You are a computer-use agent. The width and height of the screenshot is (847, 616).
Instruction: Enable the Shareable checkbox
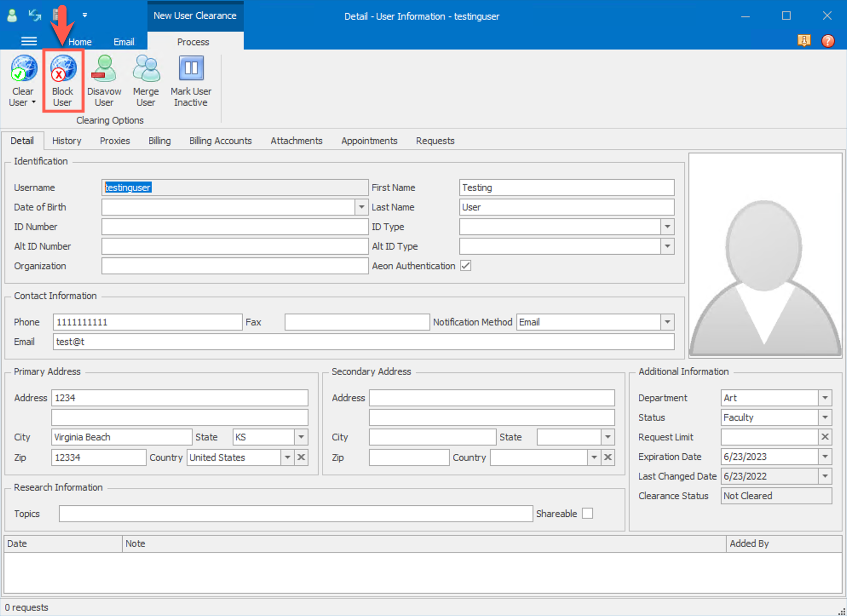(x=588, y=513)
